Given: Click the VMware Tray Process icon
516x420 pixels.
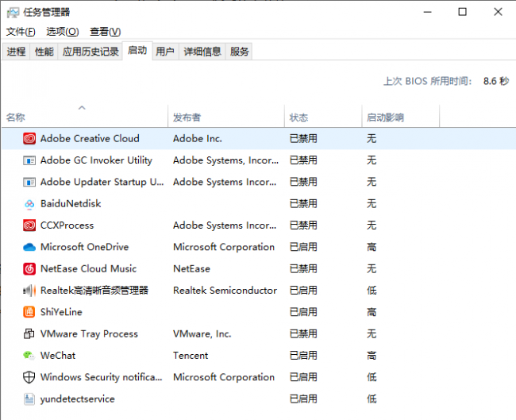Looking at the screenshot, I should tap(29, 333).
